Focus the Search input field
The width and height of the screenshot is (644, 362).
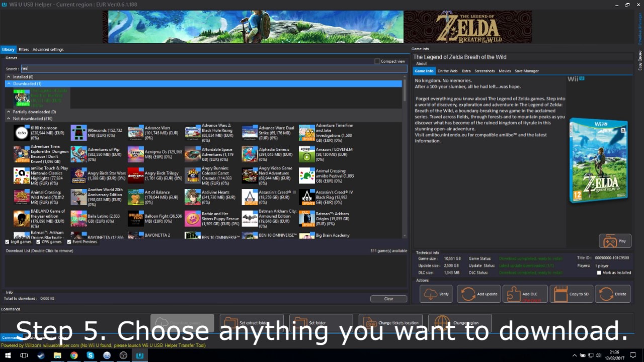[x=214, y=68]
